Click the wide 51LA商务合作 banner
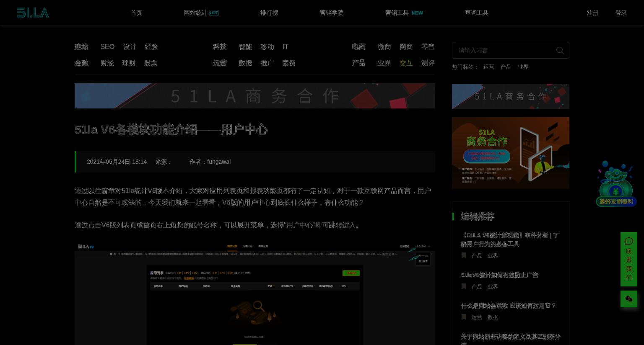 (255, 96)
